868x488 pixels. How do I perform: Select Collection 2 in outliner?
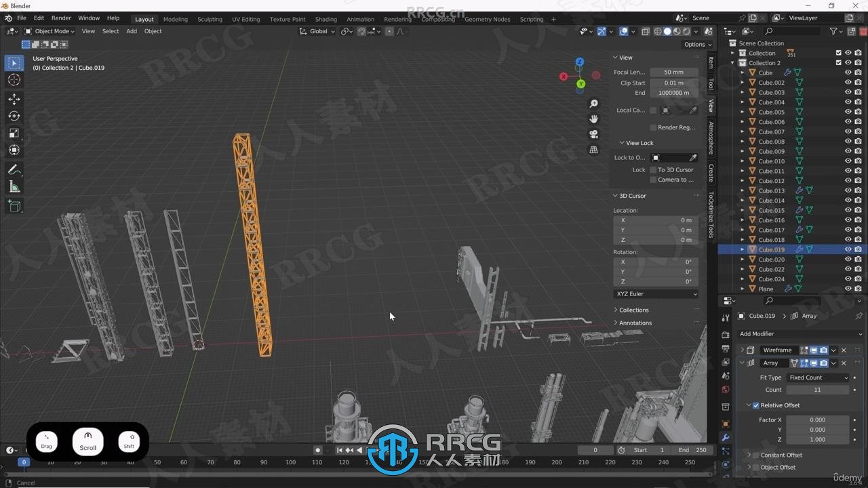pyautogui.click(x=764, y=63)
